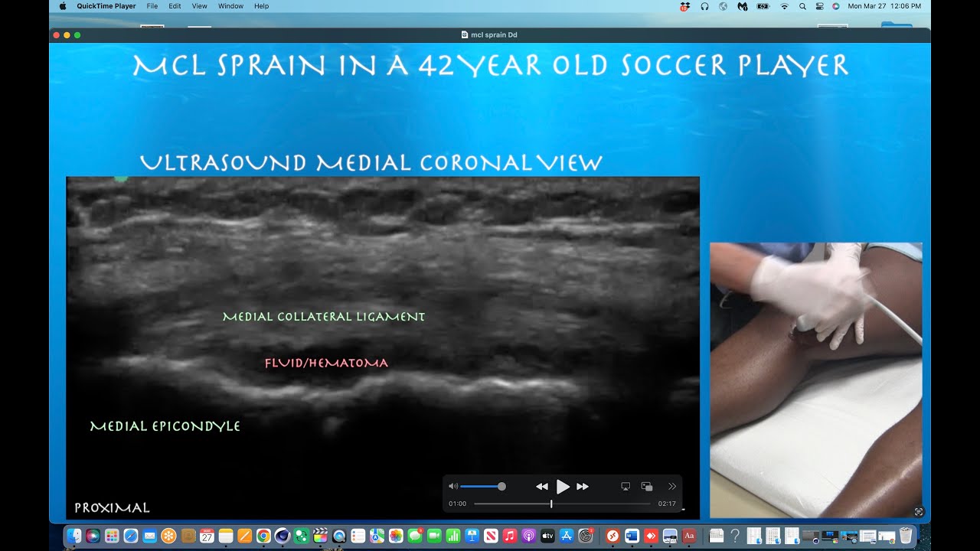Image resolution: width=980 pixels, height=551 pixels.
Task: Click the rewind button
Action: coord(541,487)
